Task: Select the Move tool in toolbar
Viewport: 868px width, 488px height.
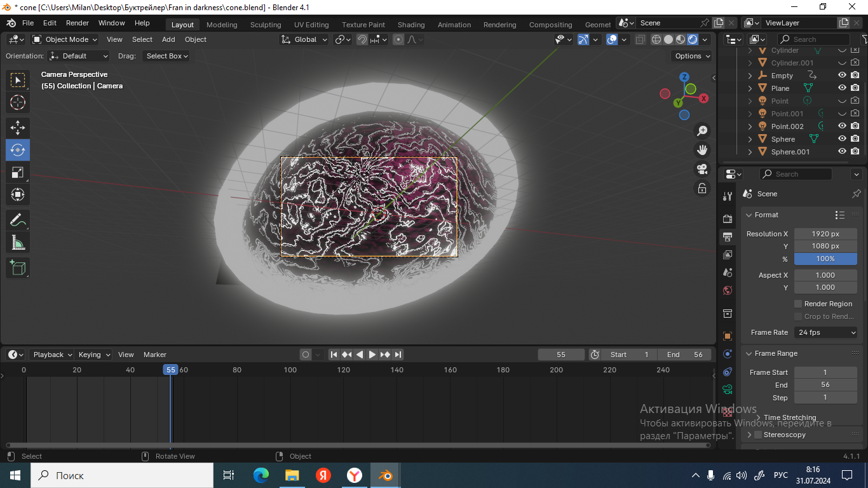Action: click(x=18, y=128)
